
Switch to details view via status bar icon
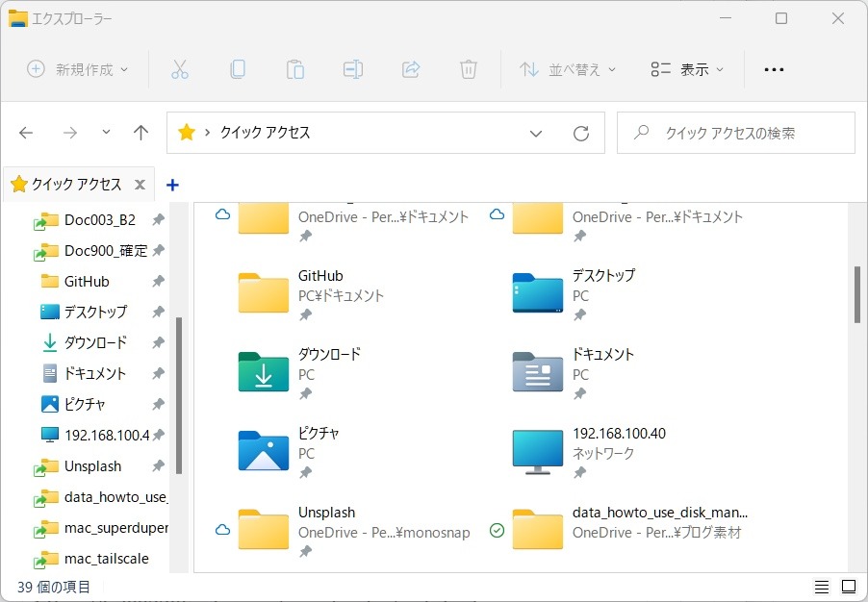[822, 586]
